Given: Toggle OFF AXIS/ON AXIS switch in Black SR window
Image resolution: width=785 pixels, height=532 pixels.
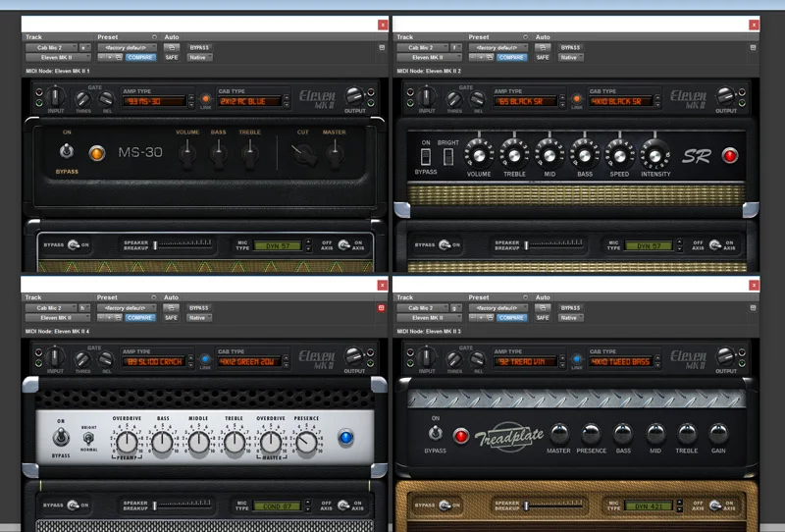Looking at the screenshot, I should pos(715,245).
